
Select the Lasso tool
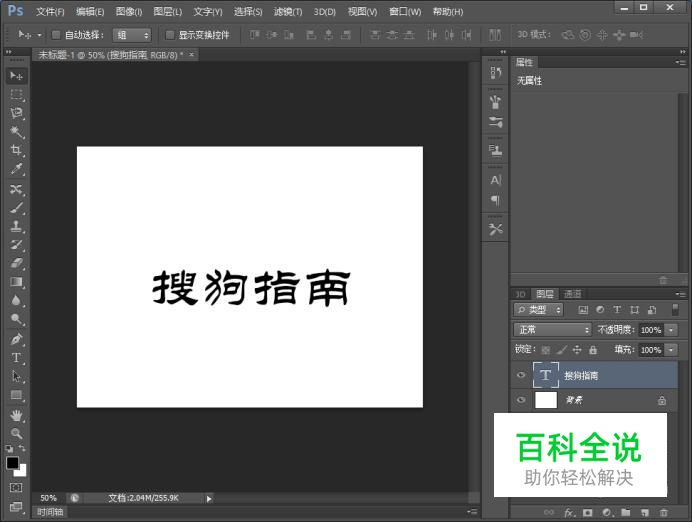pyautogui.click(x=16, y=113)
